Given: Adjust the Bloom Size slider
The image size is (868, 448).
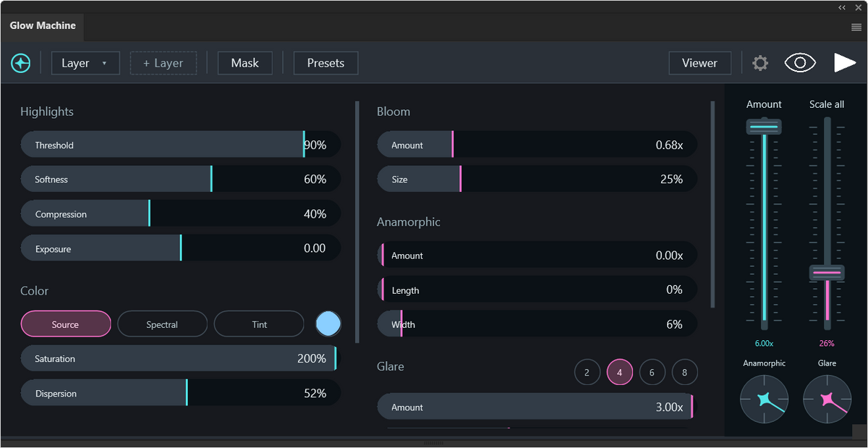Looking at the screenshot, I should click(537, 179).
